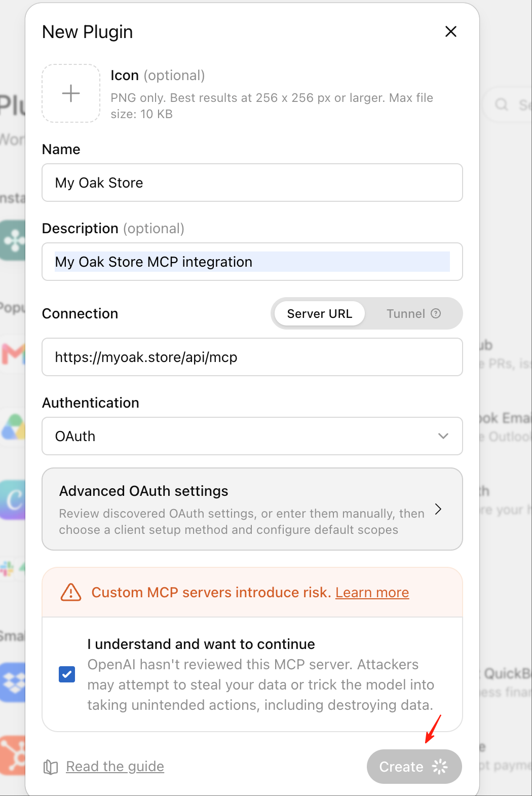The image size is (532, 796).
Task: Open the Tunnel help question-mark icon
Action: pos(436,313)
